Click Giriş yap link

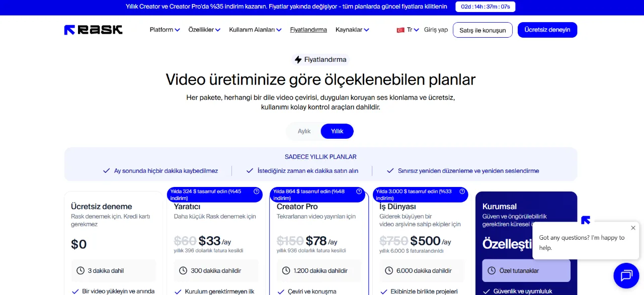coord(436,30)
